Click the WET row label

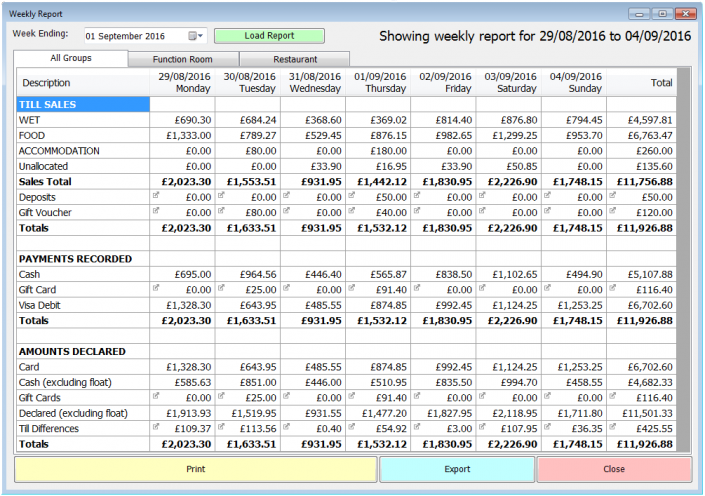pyautogui.click(x=29, y=120)
